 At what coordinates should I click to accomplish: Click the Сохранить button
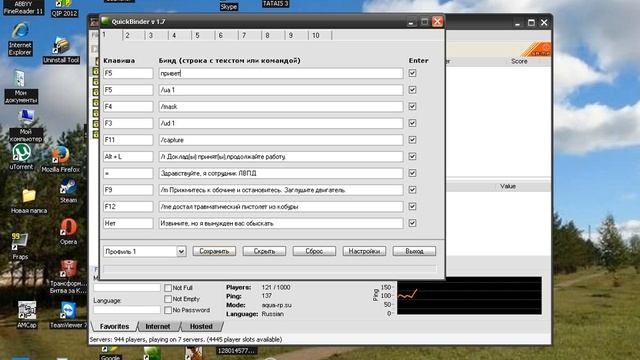[214, 251]
